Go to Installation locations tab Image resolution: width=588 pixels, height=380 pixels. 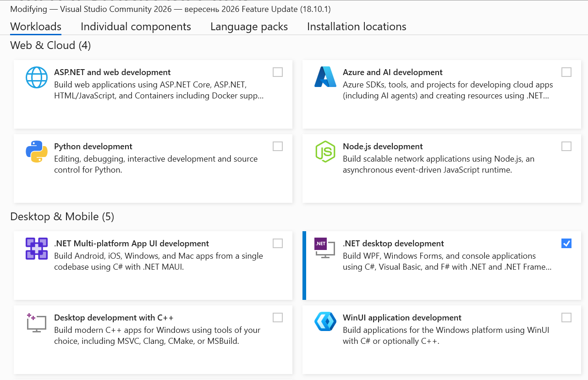357,27
